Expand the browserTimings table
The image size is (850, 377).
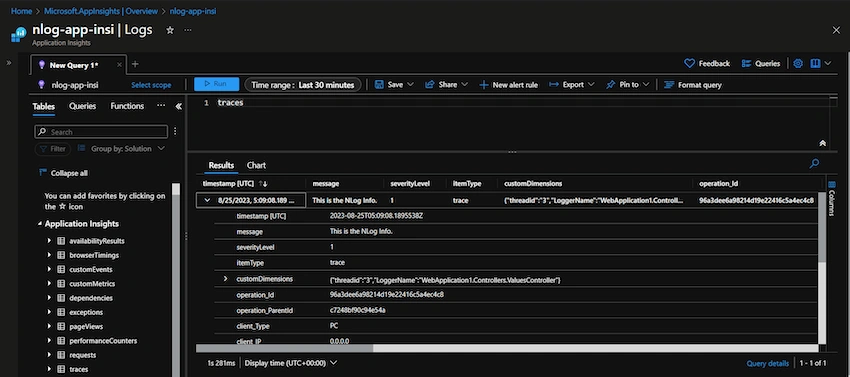49,255
